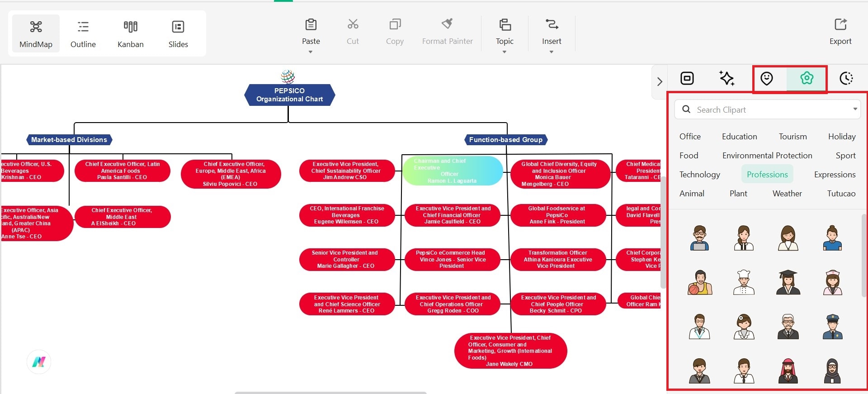The image size is (868, 394).
Task: Select the Function-based Group node
Action: click(506, 140)
